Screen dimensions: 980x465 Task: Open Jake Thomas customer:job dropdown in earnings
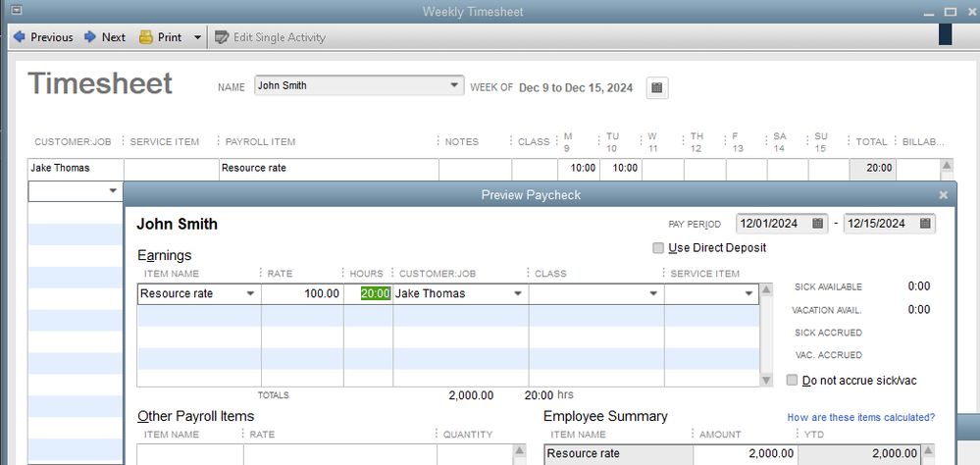(x=518, y=293)
